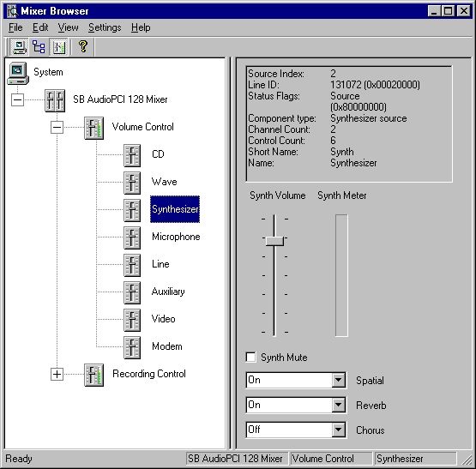Click the Video fader icon
This screenshot has width=476, height=469.
132,320
